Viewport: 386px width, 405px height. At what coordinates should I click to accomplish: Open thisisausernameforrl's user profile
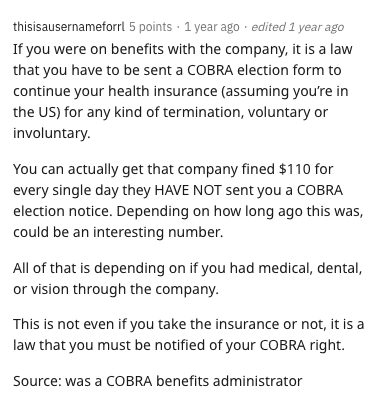[x=69, y=27]
